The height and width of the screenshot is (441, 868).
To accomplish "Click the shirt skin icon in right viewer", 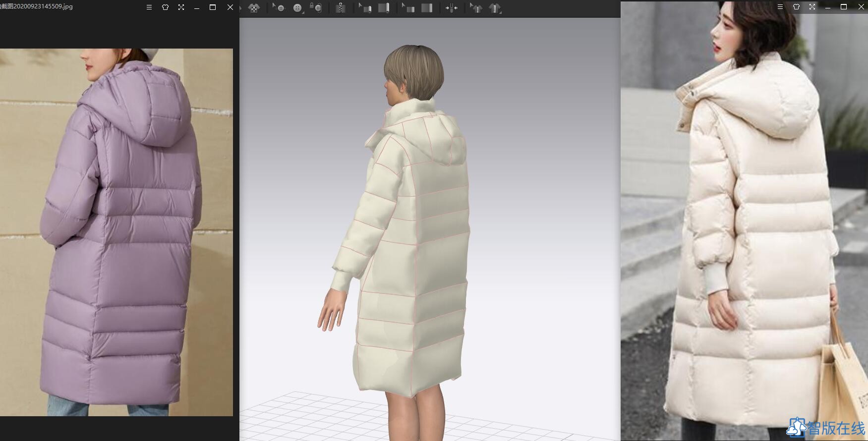I will click(796, 7).
